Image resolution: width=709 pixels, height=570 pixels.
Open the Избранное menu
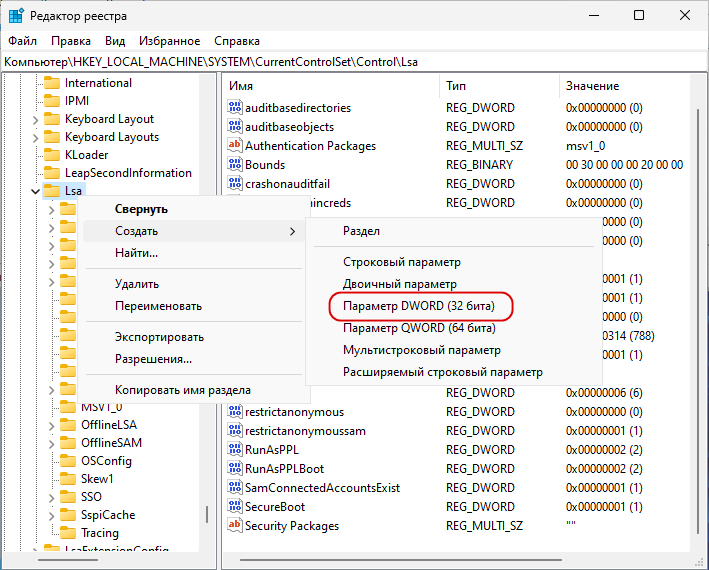(x=170, y=41)
